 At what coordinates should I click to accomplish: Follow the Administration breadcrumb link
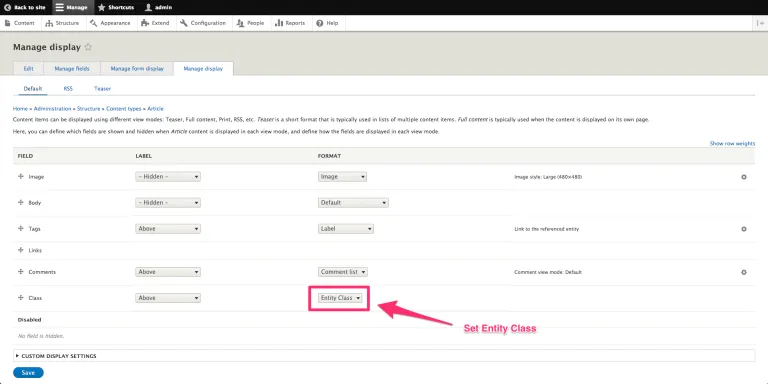point(52,109)
